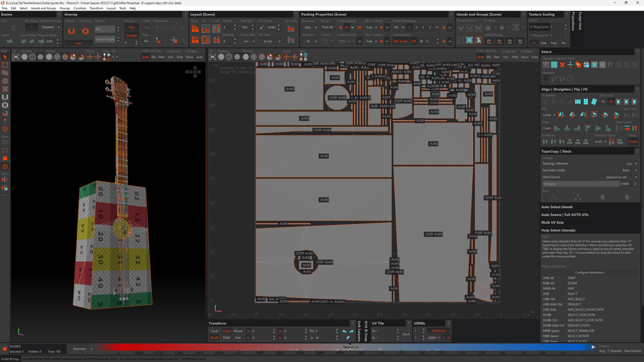Viewport: 644px width, 362px height.
Task: Toggle the Fill gaps option
Action: click(x=146, y=41)
